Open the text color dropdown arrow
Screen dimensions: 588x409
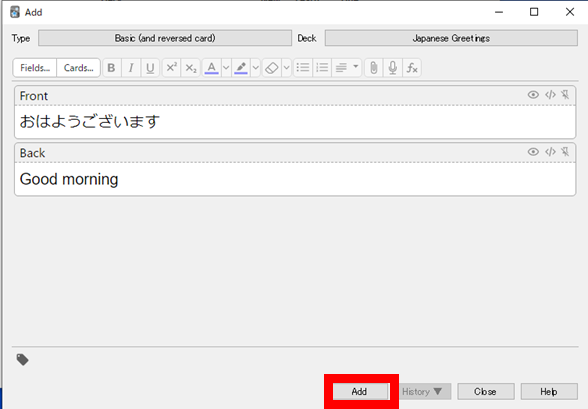tap(226, 68)
